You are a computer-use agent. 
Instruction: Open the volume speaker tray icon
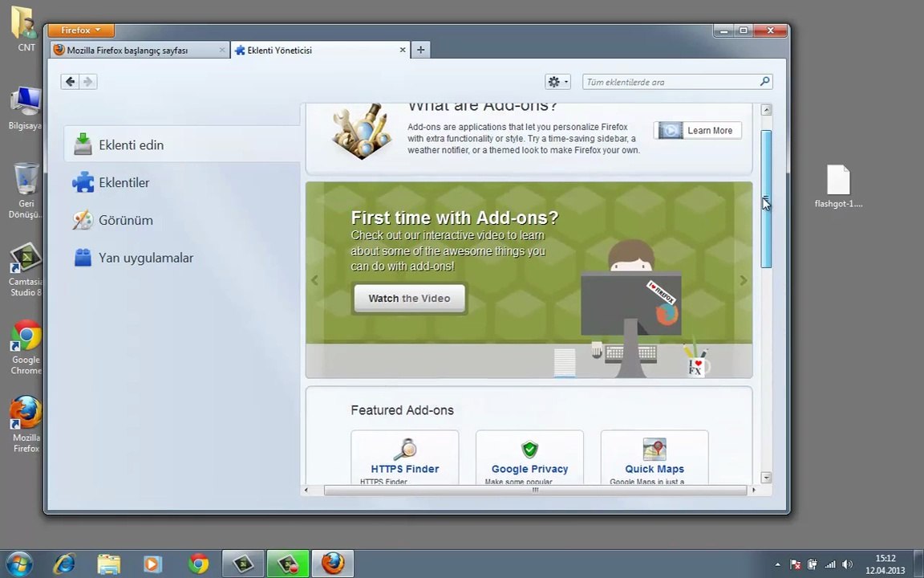pyautogui.click(x=847, y=564)
